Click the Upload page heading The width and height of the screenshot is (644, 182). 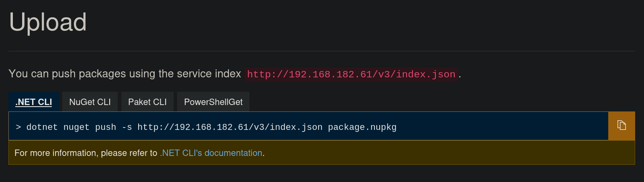pos(48,22)
